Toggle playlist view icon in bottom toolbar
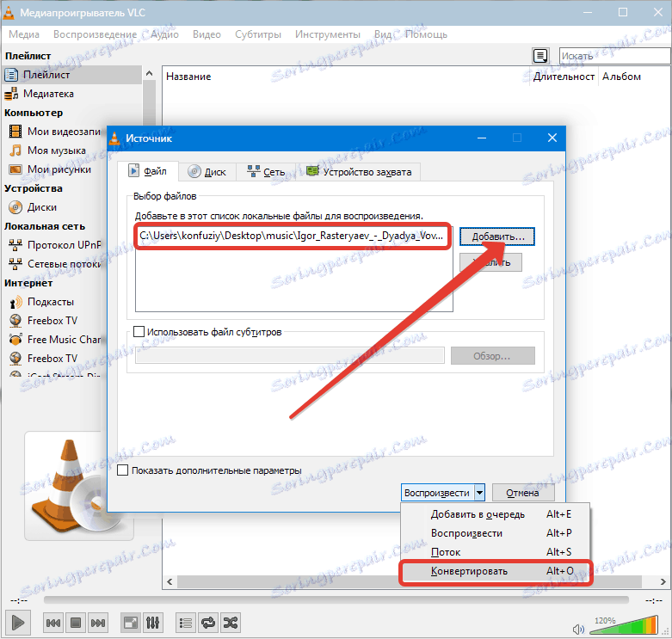The image size is (672, 639). point(186,623)
